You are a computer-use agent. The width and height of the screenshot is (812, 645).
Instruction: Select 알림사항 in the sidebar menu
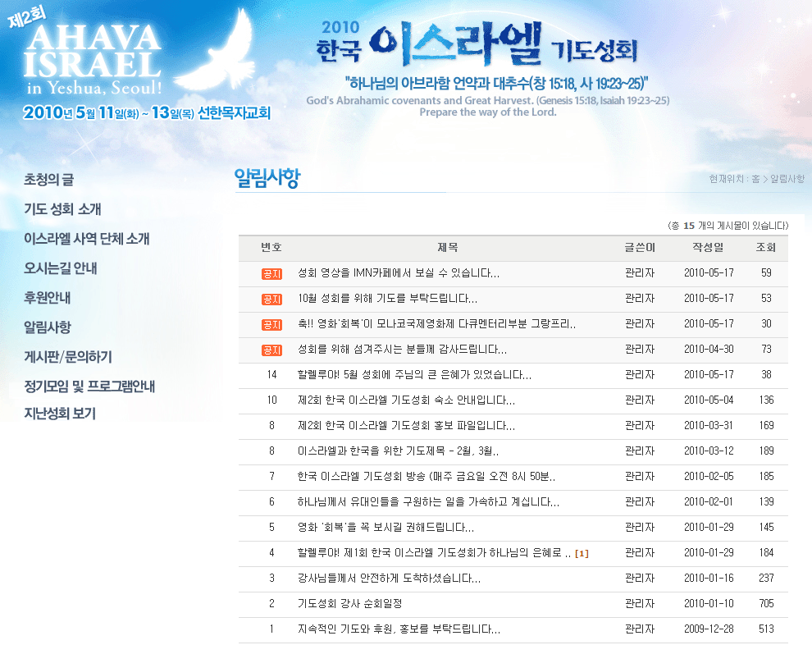pyautogui.click(x=47, y=327)
